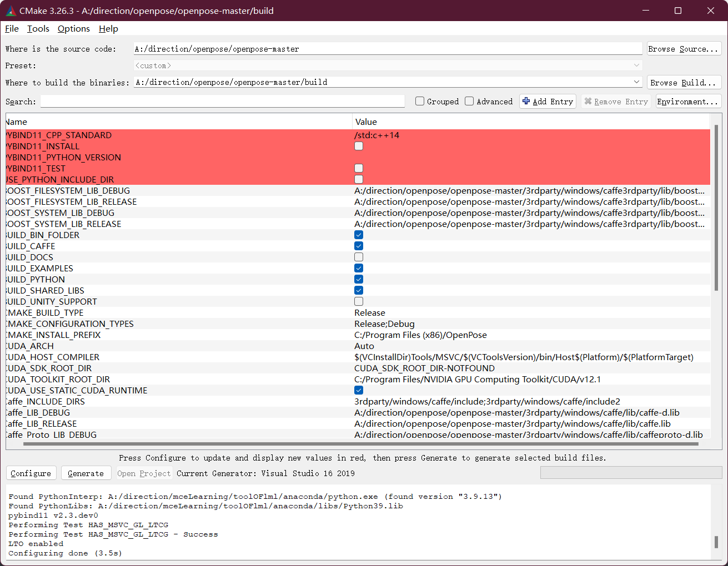Select the Caffe_LIB_RELEASE caffe.lib value
This screenshot has height=566, width=728.
point(513,423)
